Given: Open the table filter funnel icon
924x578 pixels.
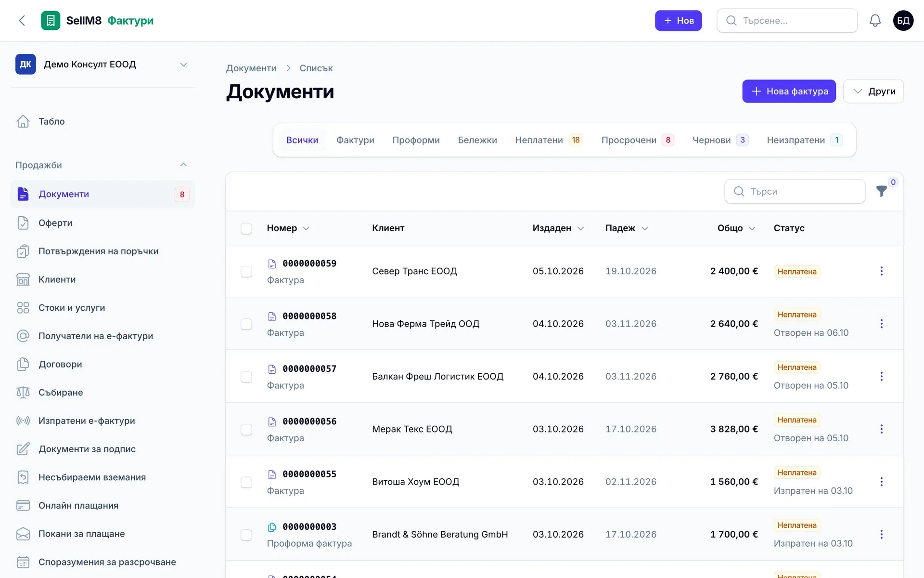Looking at the screenshot, I should (882, 191).
